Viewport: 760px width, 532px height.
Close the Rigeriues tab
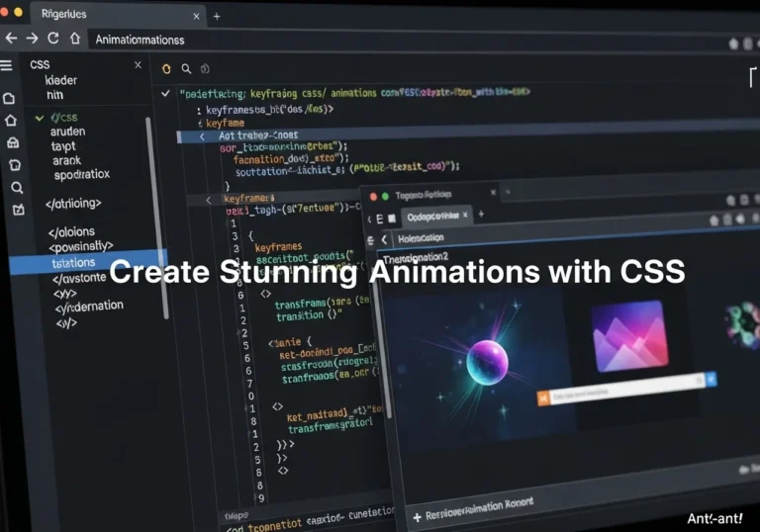pos(196,17)
